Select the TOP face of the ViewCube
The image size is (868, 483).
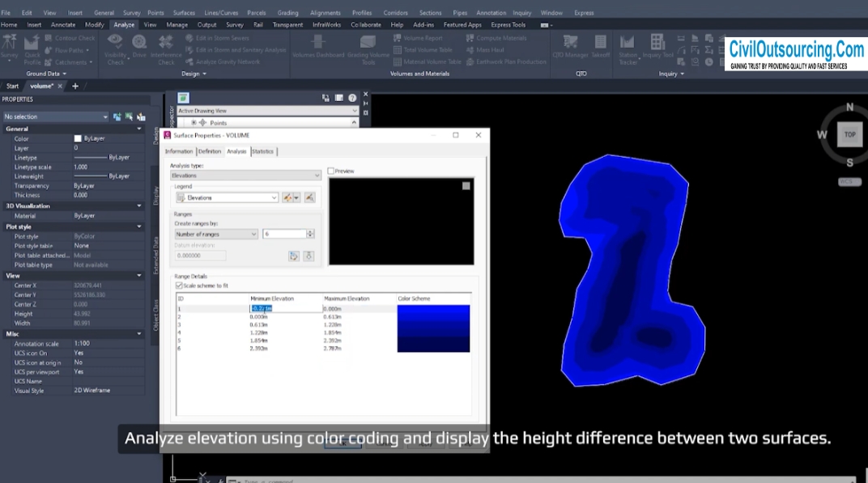[849, 134]
